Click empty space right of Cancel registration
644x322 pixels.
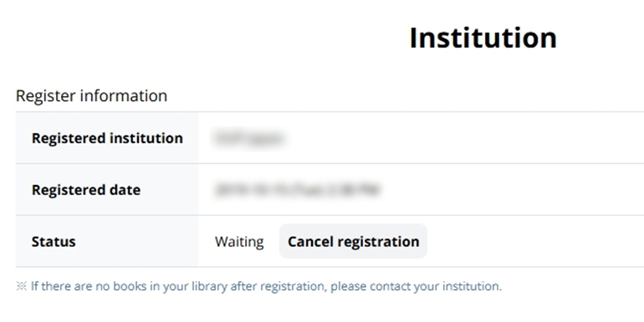[x=534, y=242]
